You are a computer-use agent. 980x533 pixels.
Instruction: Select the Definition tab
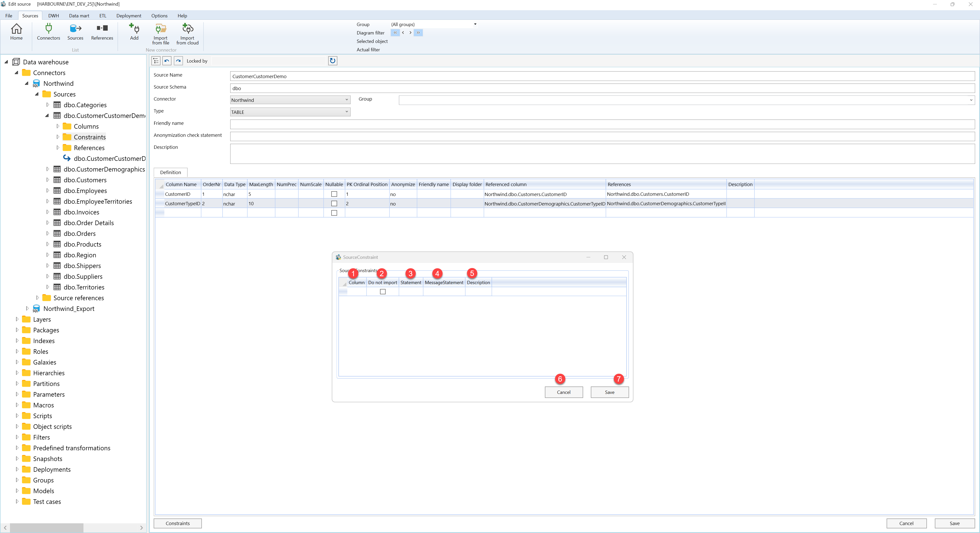coord(170,172)
